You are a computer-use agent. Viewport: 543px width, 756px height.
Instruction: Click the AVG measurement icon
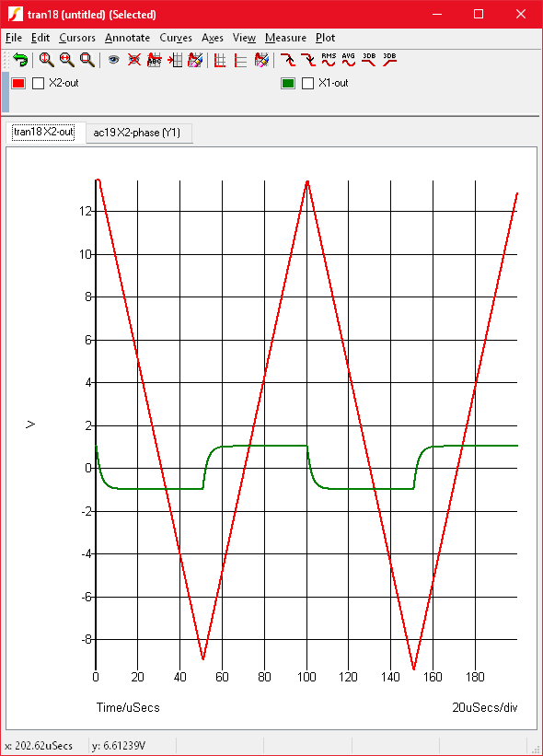pos(349,60)
